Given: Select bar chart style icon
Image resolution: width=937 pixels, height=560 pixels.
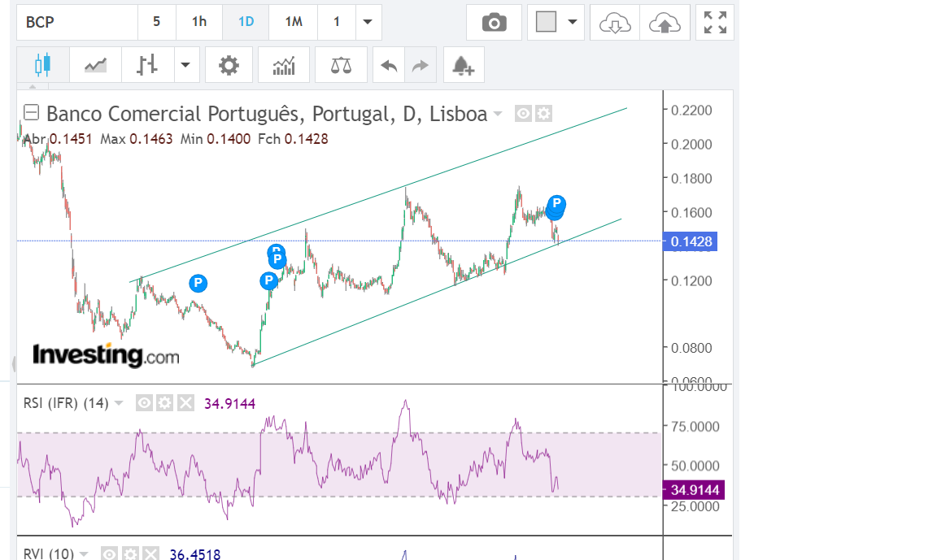Looking at the screenshot, I should point(147,65).
